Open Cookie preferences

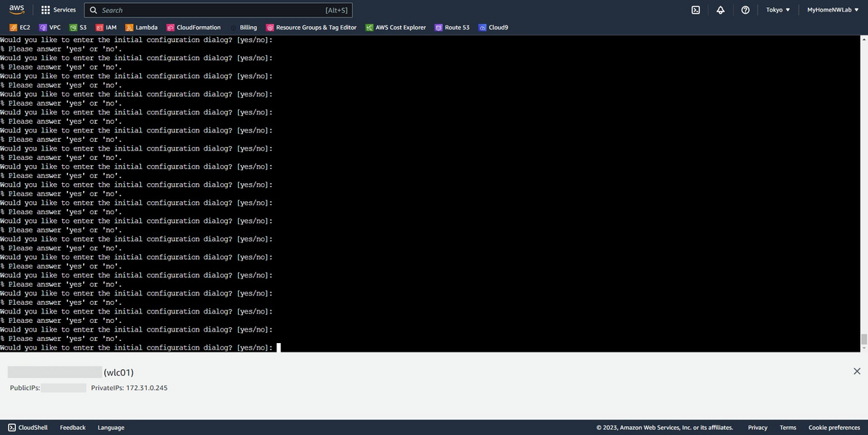point(834,428)
